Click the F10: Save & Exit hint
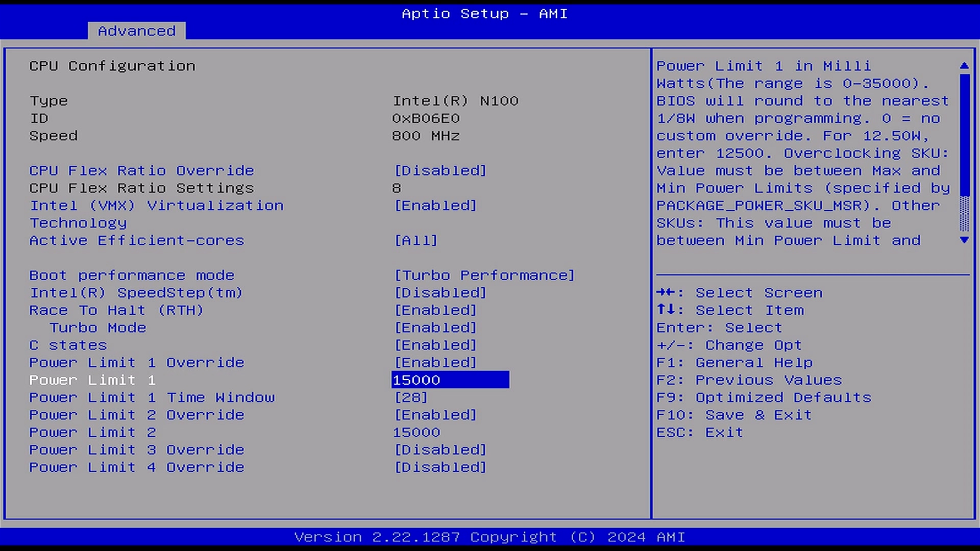Screen dimensions: 980x551 [733, 415]
